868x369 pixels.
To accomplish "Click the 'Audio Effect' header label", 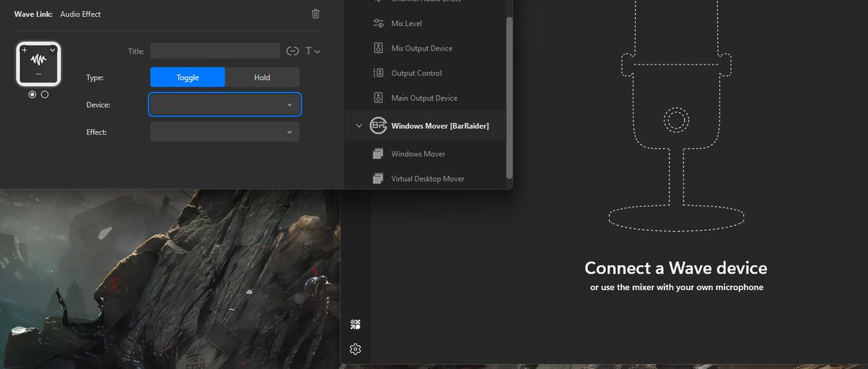I will pos(80,14).
